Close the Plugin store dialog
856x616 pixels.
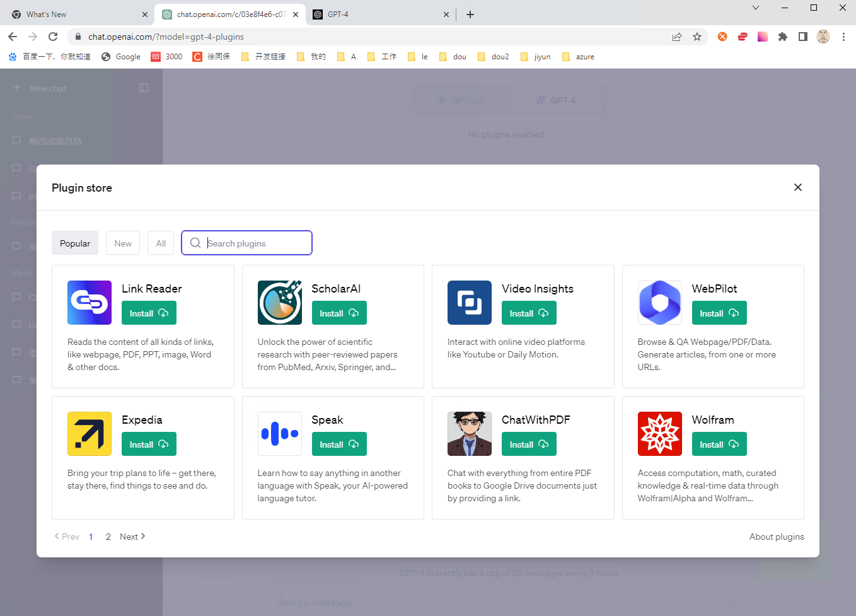pyautogui.click(x=798, y=187)
